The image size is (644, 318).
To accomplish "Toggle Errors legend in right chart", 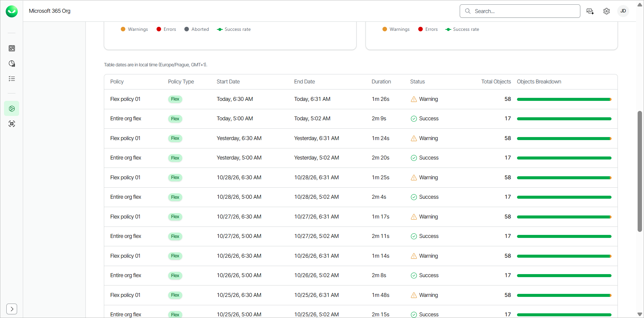I will point(428,29).
